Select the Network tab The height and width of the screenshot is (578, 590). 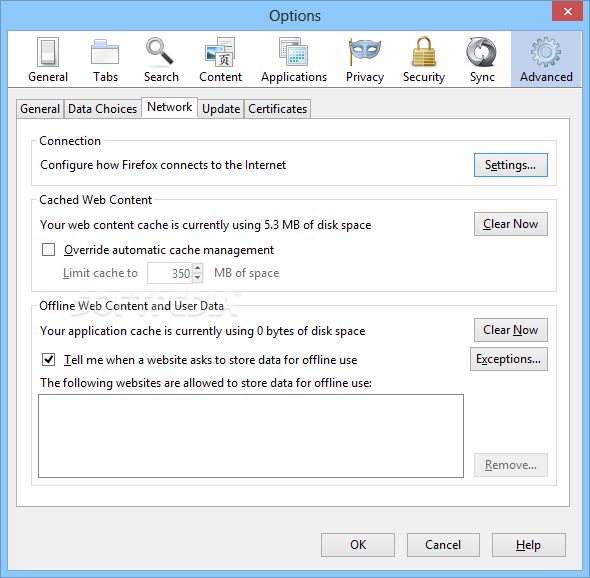point(169,107)
